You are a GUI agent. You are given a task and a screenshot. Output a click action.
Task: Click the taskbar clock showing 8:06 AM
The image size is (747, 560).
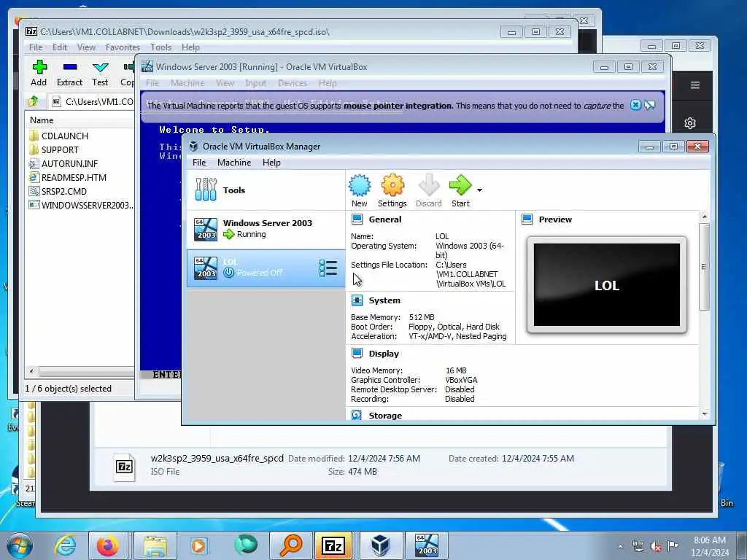[x=710, y=546]
